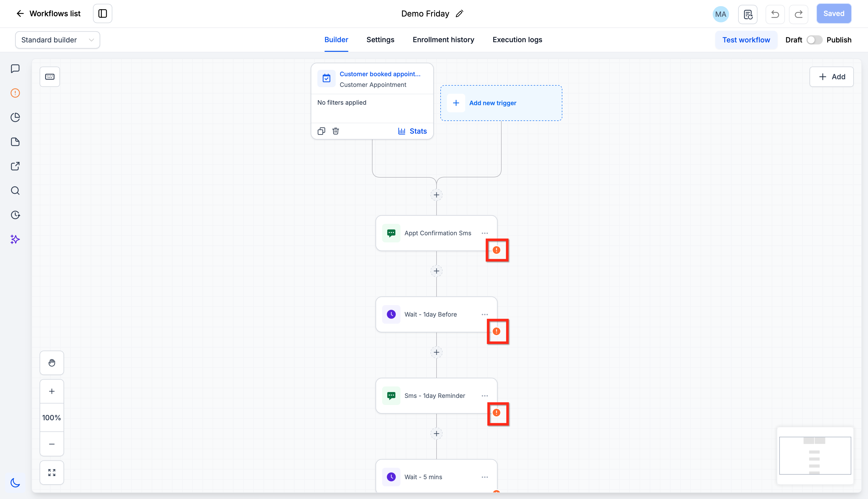Delete the Customer Appointment trigger

click(x=335, y=131)
